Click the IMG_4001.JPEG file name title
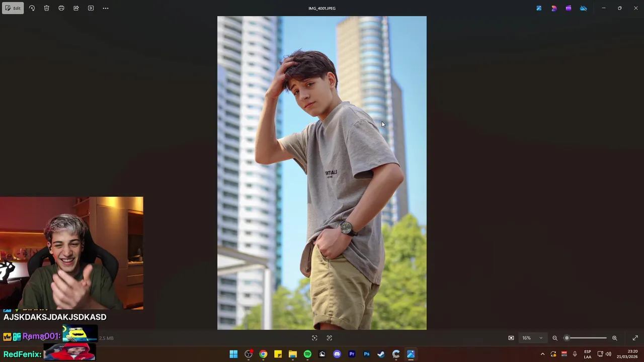The width and height of the screenshot is (644, 362). coord(322,8)
